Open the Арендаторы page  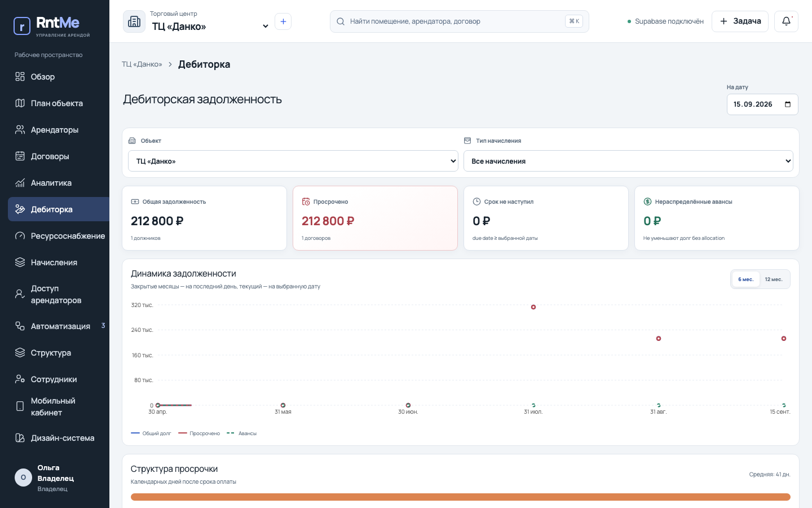click(59, 130)
